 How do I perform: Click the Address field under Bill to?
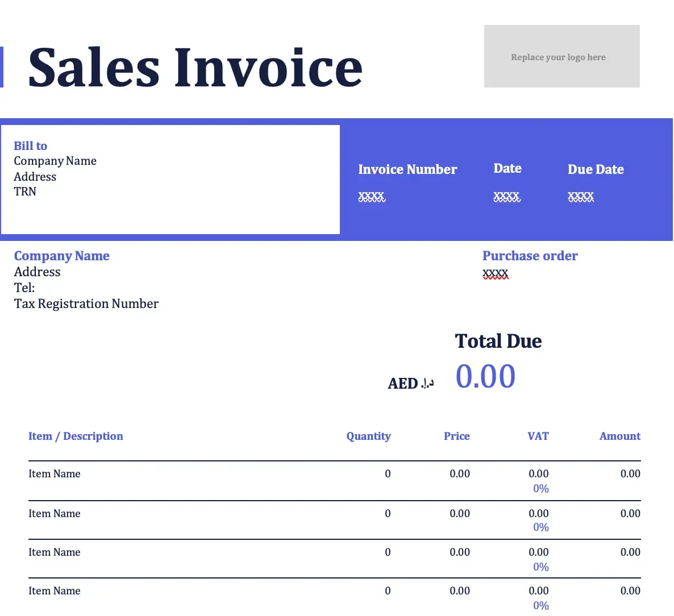coord(35,177)
